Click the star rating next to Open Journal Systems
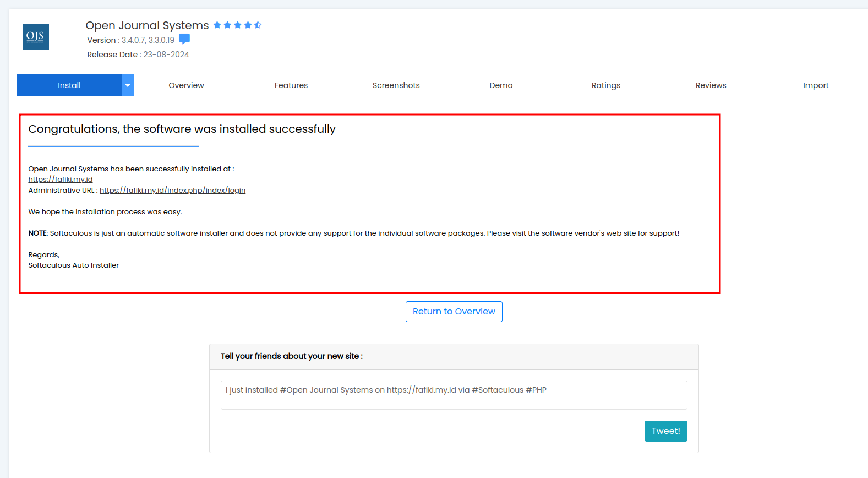 click(237, 25)
